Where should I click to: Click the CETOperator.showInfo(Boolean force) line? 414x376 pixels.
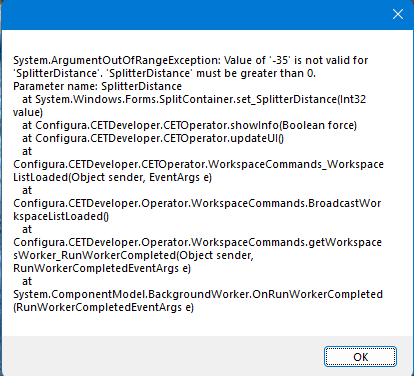point(189,125)
